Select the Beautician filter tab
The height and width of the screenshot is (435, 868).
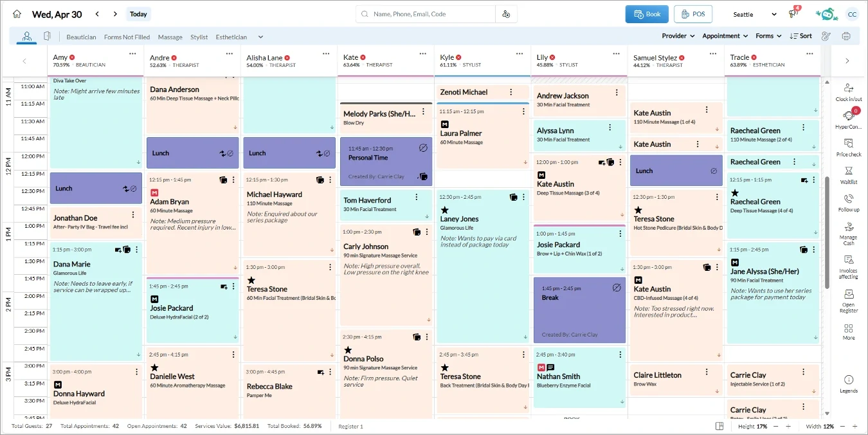click(x=81, y=37)
